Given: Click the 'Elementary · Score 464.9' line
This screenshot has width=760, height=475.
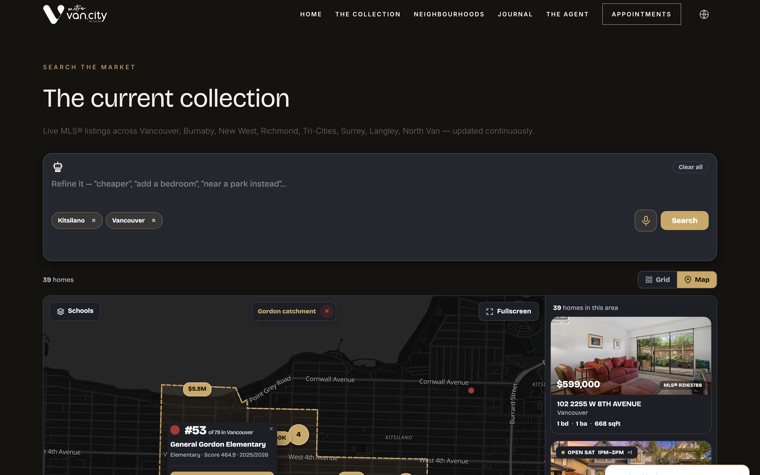Looking at the screenshot, I should pos(219,455).
